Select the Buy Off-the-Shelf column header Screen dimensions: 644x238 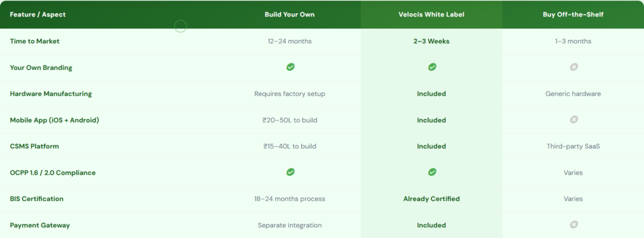tap(573, 14)
